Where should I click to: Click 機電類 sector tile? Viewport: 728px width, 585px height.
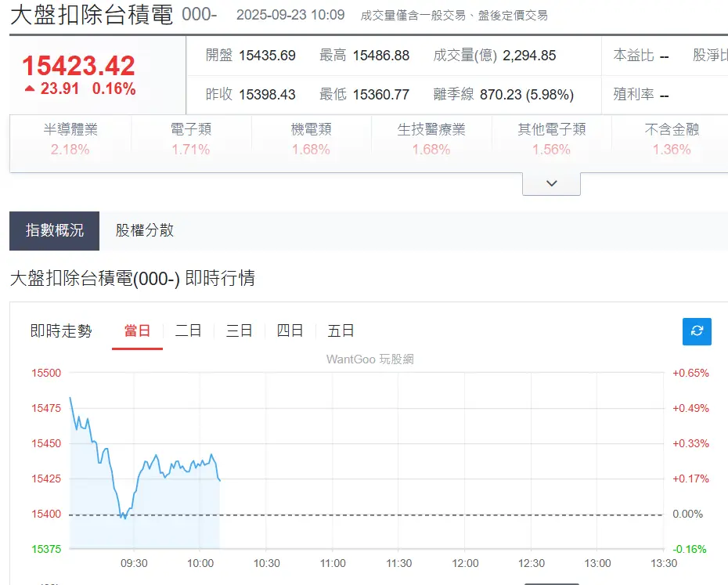pos(311,139)
